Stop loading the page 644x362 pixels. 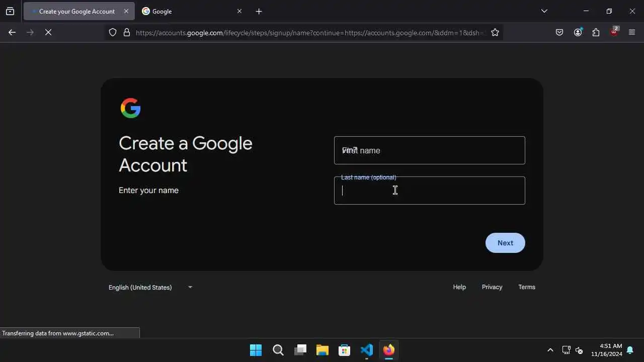coord(48,32)
